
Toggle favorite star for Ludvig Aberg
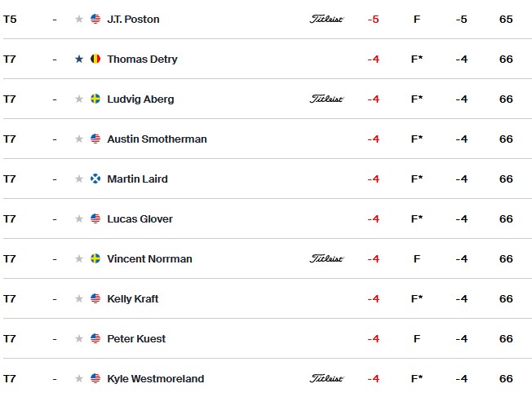click(79, 99)
